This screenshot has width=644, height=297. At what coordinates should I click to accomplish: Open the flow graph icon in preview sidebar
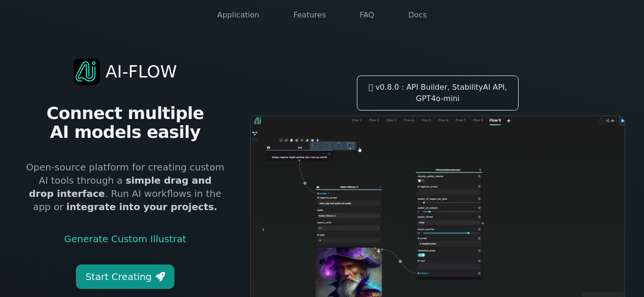point(255,134)
